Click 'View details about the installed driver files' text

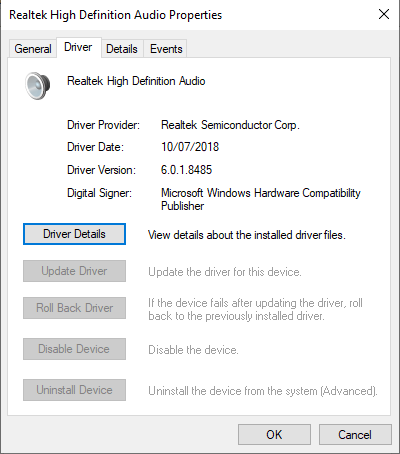(x=247, y=235)
